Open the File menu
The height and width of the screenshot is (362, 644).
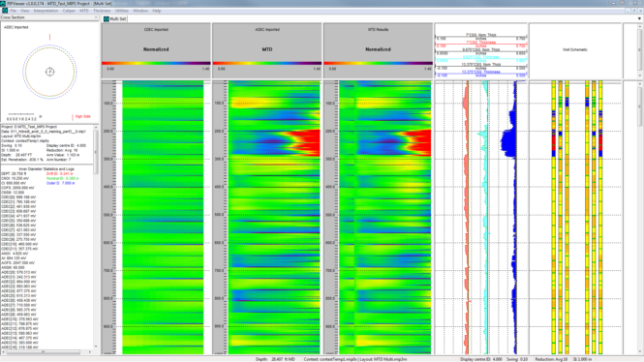pos(14,11)
